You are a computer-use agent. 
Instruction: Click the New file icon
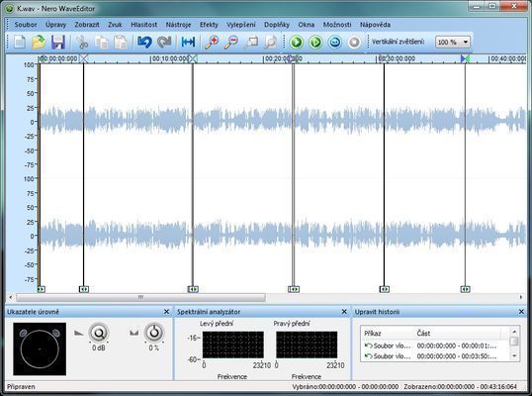pyautogui.click(x=20, y=43)
